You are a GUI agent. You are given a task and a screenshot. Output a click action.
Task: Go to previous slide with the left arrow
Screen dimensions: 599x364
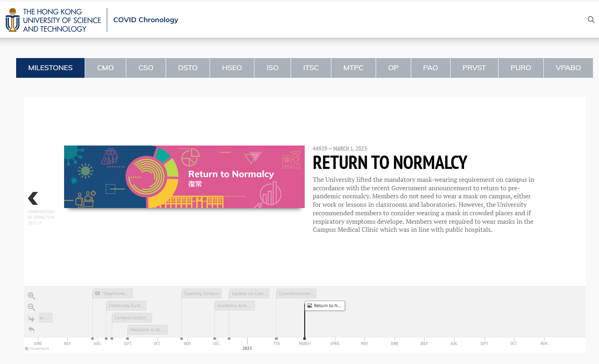click(33, 198)
